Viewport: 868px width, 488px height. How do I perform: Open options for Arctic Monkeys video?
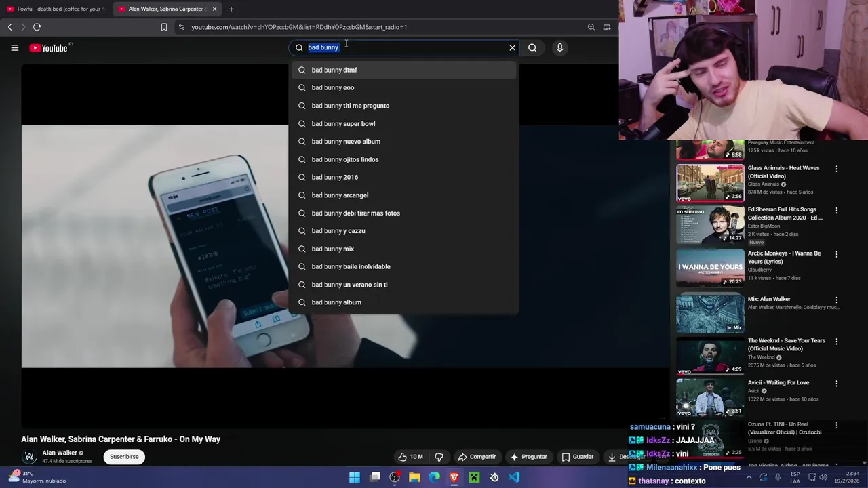836,255
